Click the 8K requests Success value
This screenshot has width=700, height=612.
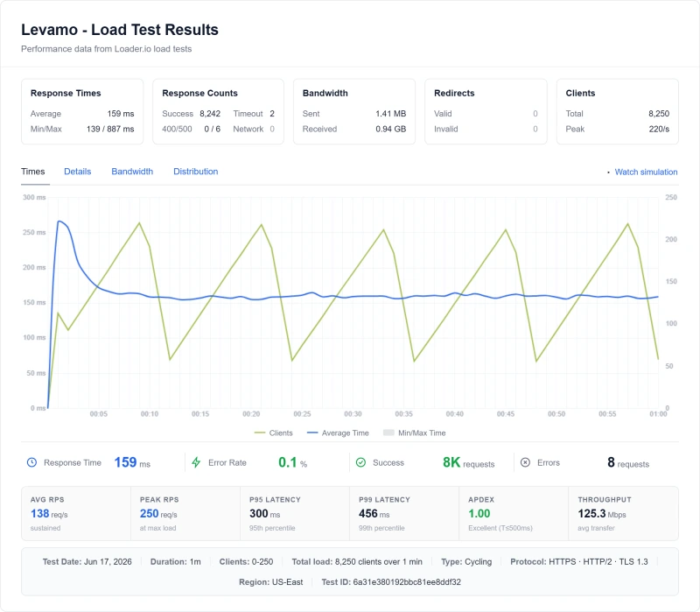(x=468, y=462)
